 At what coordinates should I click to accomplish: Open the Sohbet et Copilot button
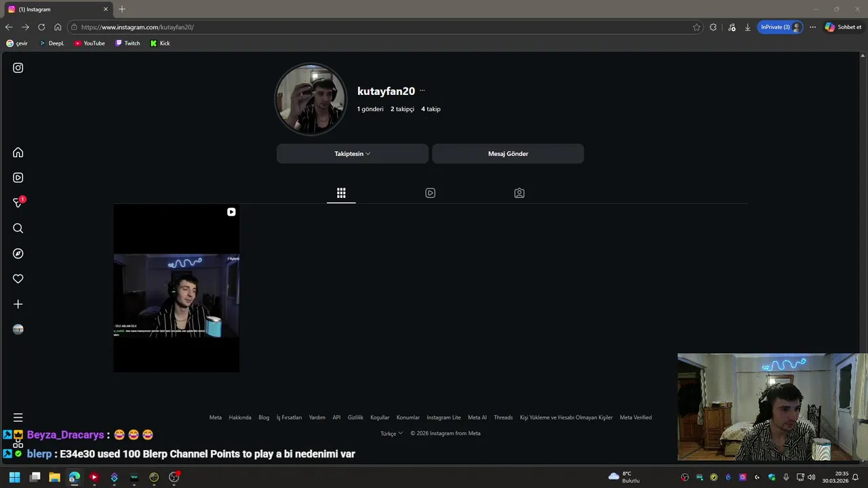click(844, 27)
